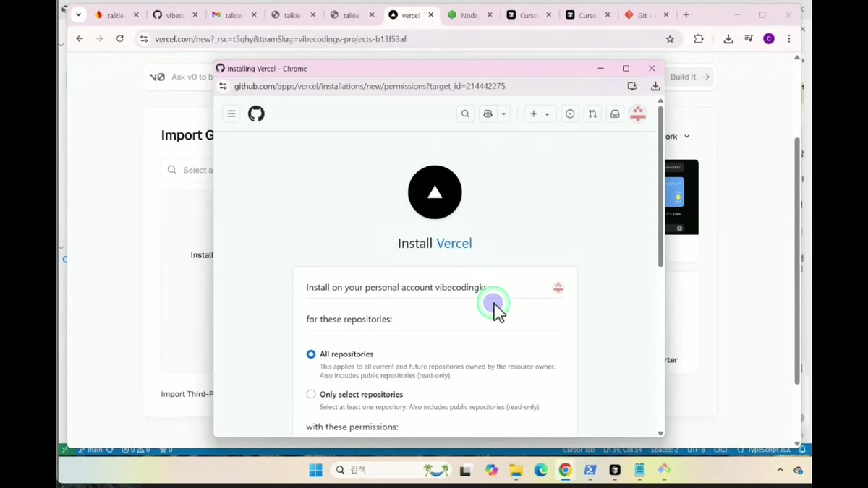Screen dimensions: 868x488
Task: Open the GitHub user avatar menu
Action: tap(637, 114)
